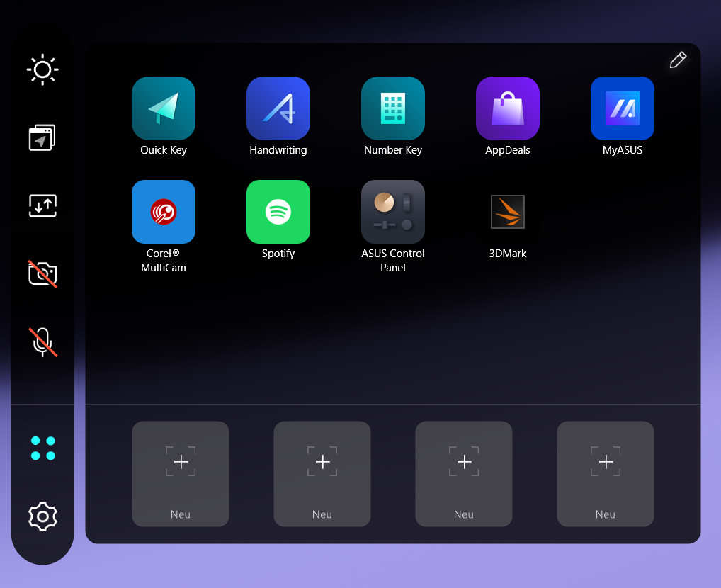Viewport: 721px width, 588px height.
Task: Add a task group in first Neu slot
Action: (x=180, y=474)
